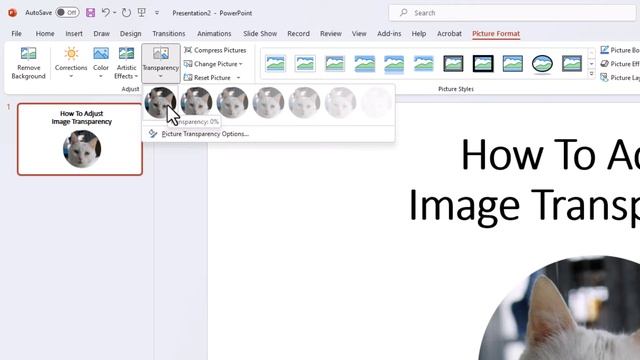Open Picture Layout dropdown

pyautogui.click(x=620, y=78)
